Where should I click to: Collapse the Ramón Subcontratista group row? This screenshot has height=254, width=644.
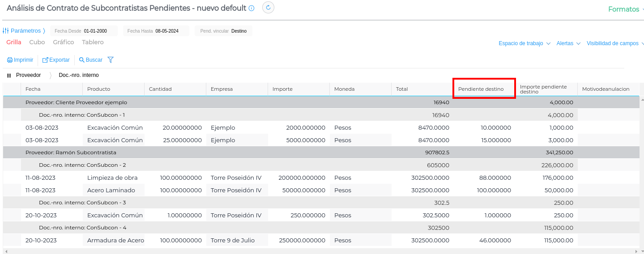71,152
